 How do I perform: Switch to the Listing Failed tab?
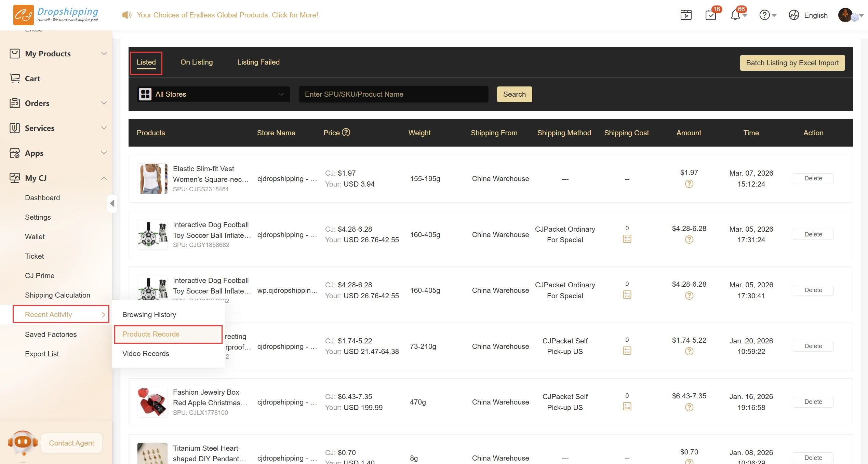click(258, 62)
